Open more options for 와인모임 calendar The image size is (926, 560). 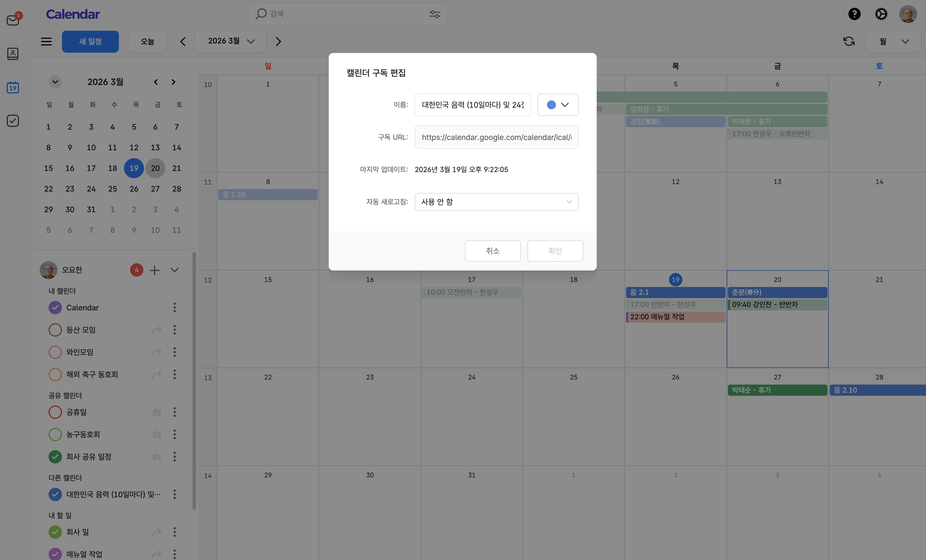174,352
